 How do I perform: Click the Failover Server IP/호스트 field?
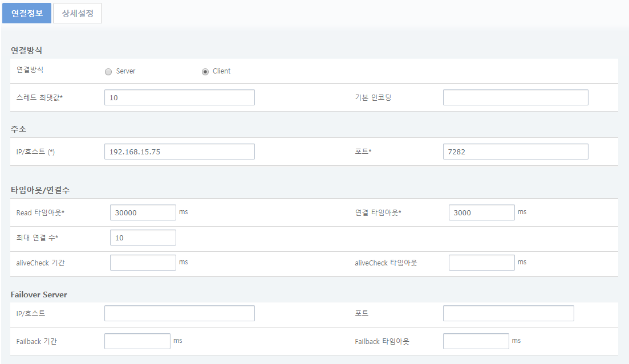coord(179,313)
